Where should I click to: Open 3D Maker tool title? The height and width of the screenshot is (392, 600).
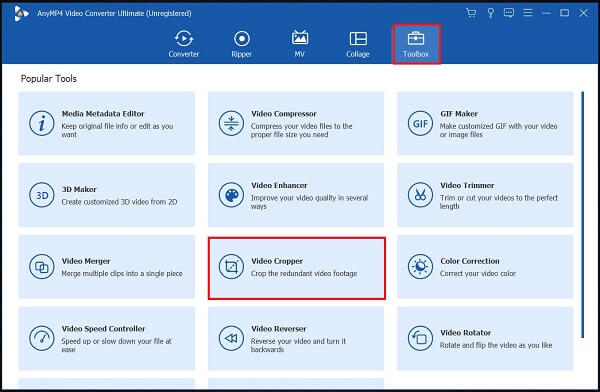pyautogui.click(x=79, y=189)
